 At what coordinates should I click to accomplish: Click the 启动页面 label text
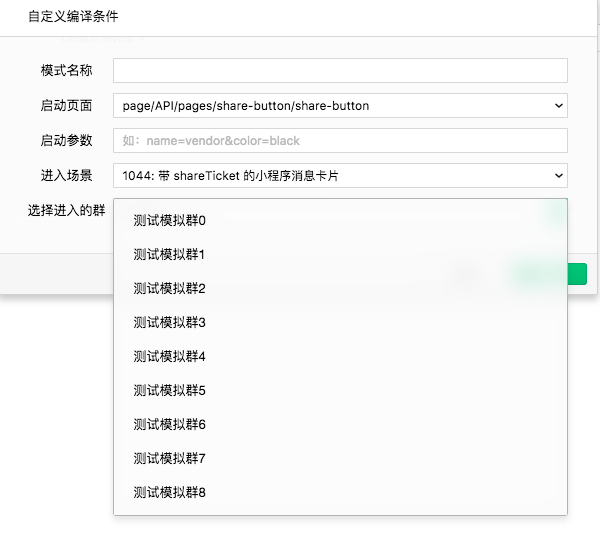[x=67, y=105]
